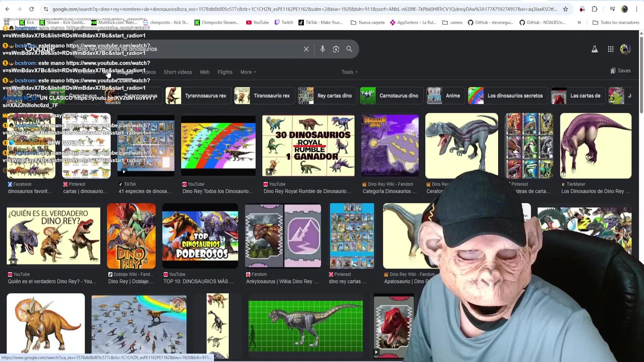Open the Twitch bookmark
Screen dimensions: 644x362
pyautogui.click(x=283, y=23)
